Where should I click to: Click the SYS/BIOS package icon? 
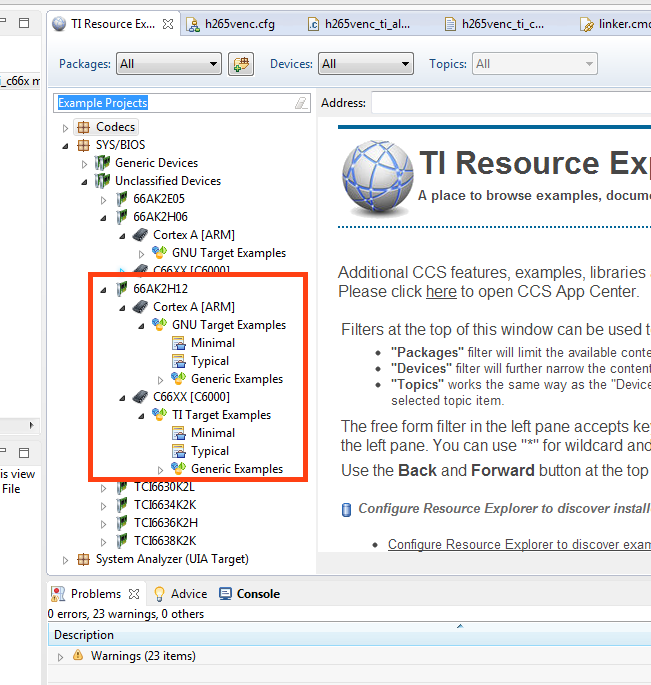[83, 145]
